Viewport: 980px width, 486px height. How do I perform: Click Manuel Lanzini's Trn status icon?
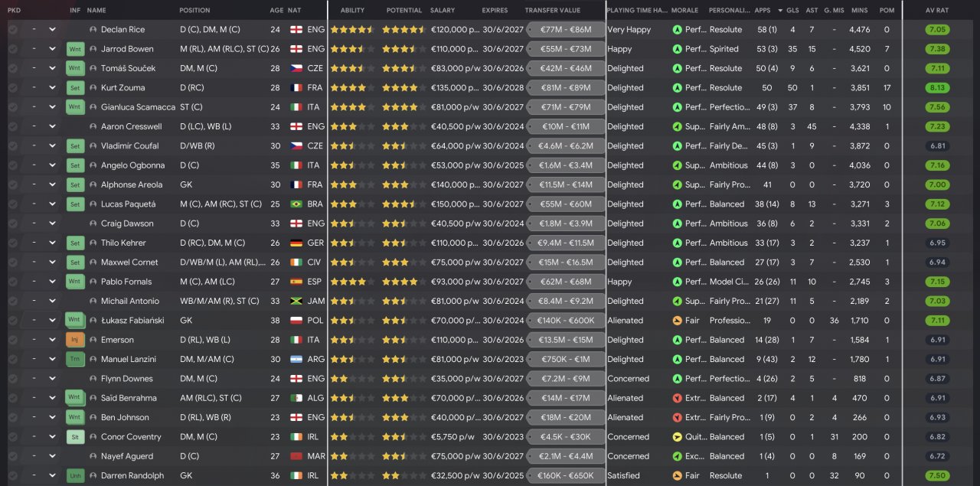pos(75,359)
